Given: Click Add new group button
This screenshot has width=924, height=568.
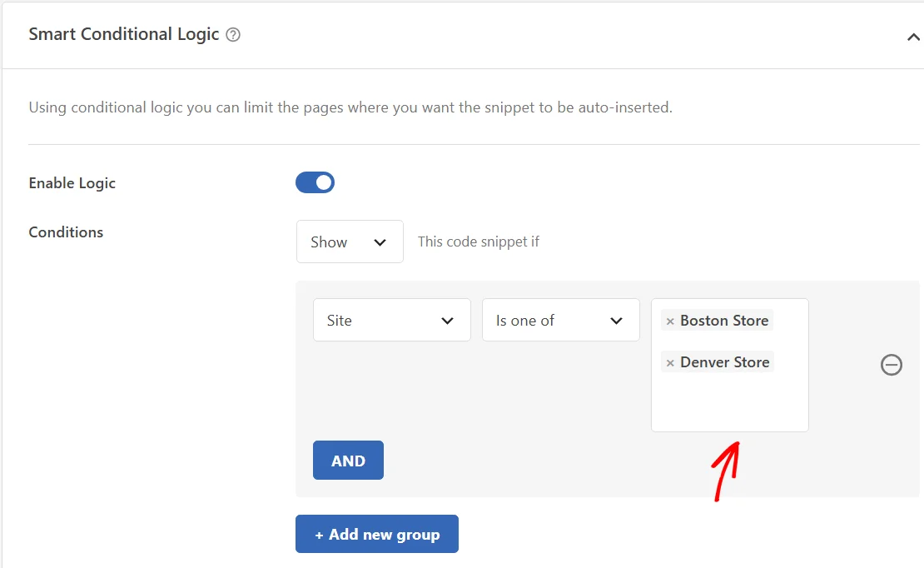Looking at the screenshot, I should [x=377, y=534].
